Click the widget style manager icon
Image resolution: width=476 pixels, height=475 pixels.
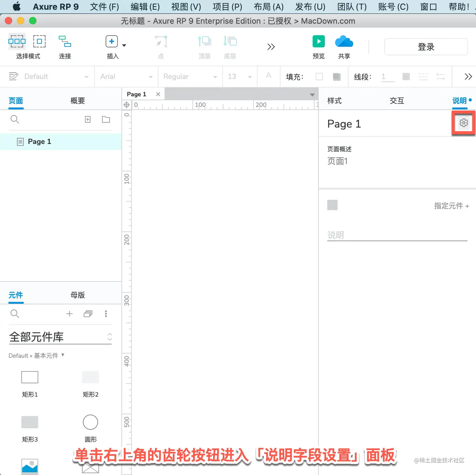click(x=13, y=76)
